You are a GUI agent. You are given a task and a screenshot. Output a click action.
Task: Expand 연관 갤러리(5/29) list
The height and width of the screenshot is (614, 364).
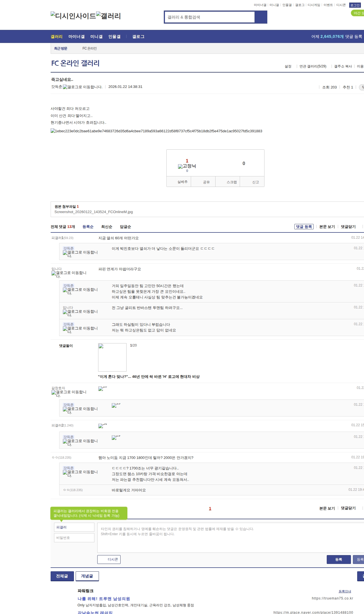(313, 66)
